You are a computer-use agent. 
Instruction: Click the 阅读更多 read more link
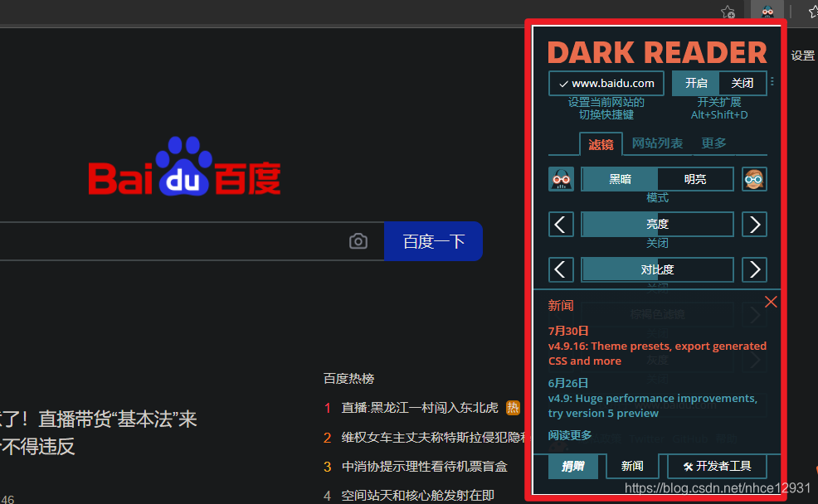coord(570,435)
